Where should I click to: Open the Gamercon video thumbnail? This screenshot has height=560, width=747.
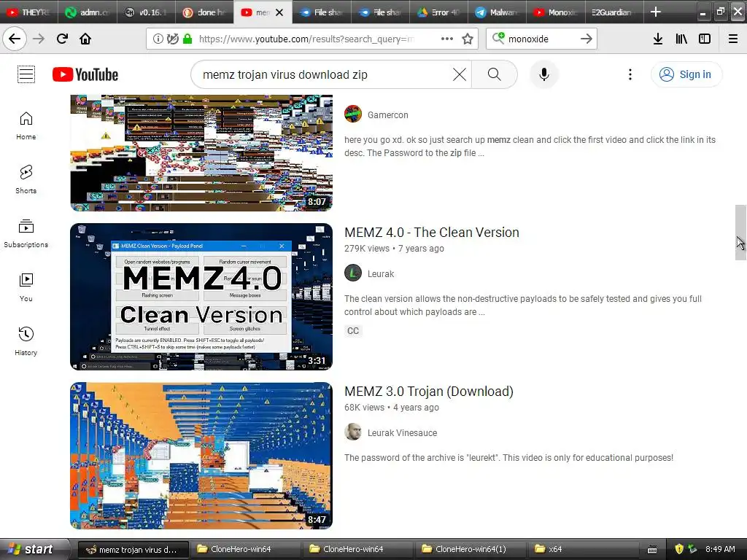coord(201,153)
